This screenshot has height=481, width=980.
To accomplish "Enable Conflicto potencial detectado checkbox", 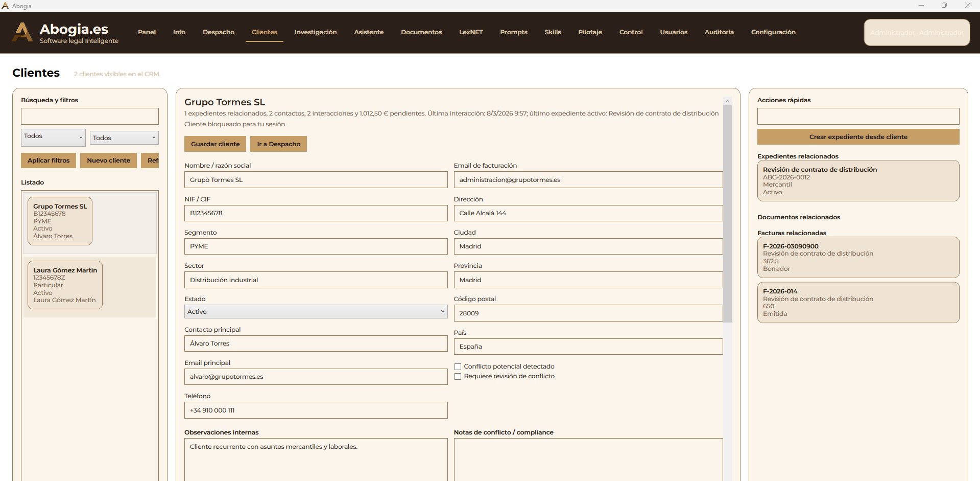I will click(x=458, y=367).
